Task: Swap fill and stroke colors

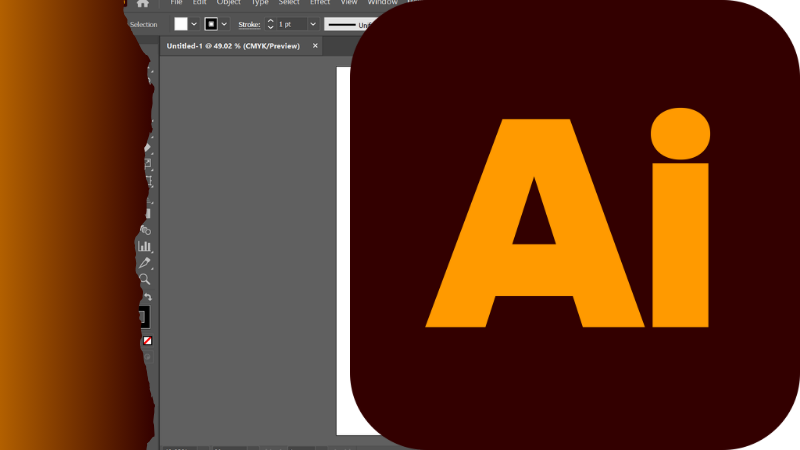Action: coord(147,296)
